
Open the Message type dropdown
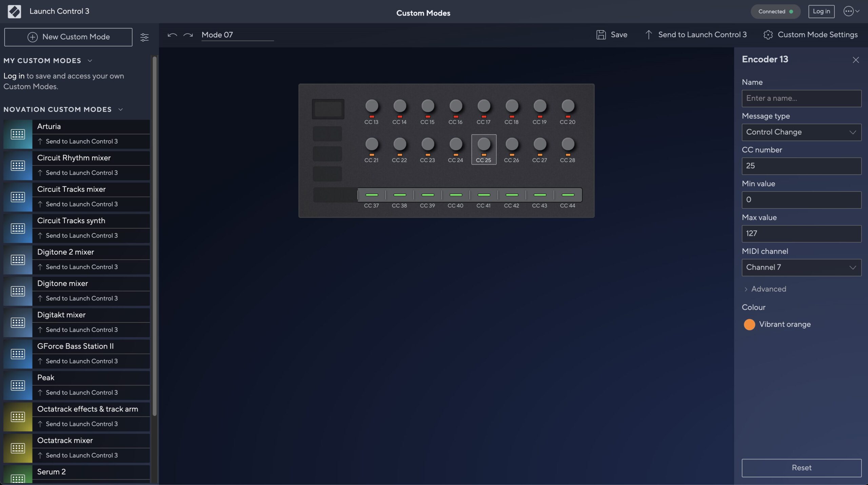(x=801, y=132)
